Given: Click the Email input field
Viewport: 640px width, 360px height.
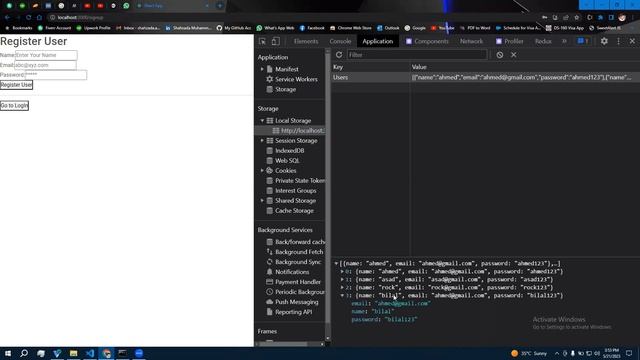Looking at the screenshot, I should [45, 65].
